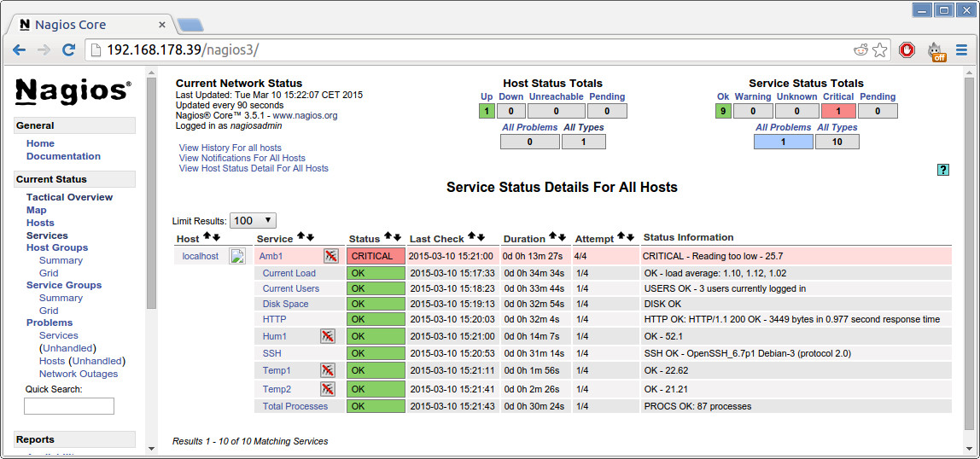The image size is (980, 459).
Task: Open the Disk Space service link
Action: click(x=285, y=304)
